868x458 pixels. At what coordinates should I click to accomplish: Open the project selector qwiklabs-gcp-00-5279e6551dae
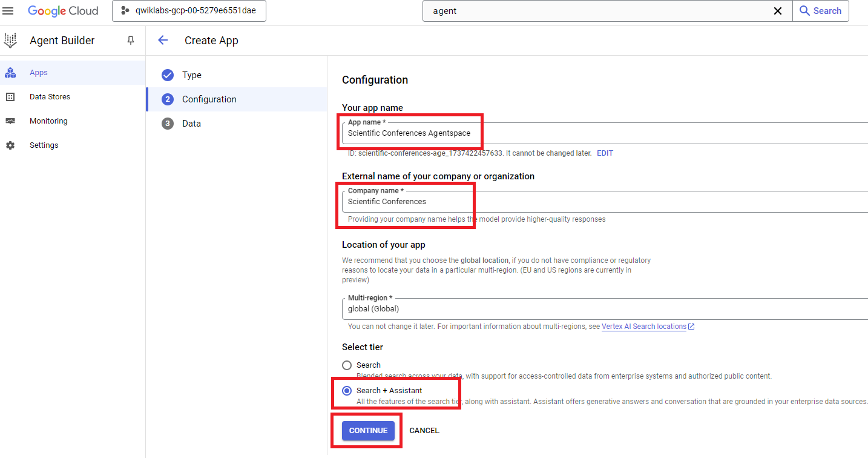coord(188,10)
